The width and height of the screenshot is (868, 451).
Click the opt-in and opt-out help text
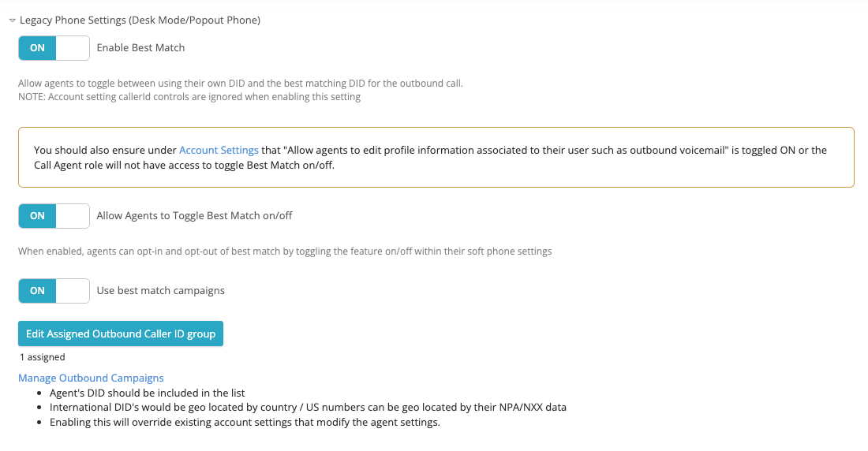click(x=285, y=252)
